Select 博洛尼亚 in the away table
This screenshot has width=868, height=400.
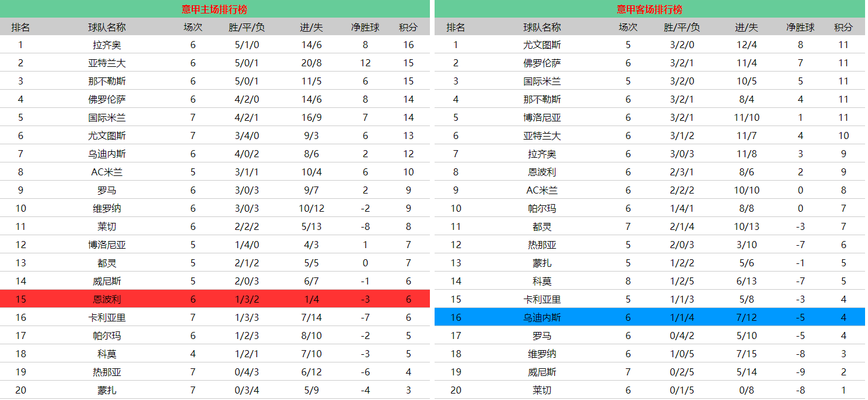point(542,117)
